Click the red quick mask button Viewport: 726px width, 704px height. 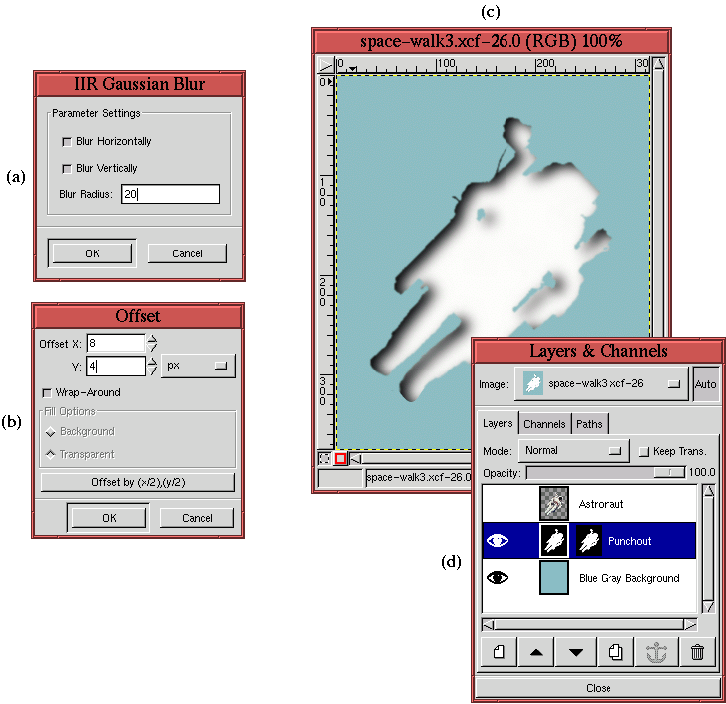[x=340, y=459]
